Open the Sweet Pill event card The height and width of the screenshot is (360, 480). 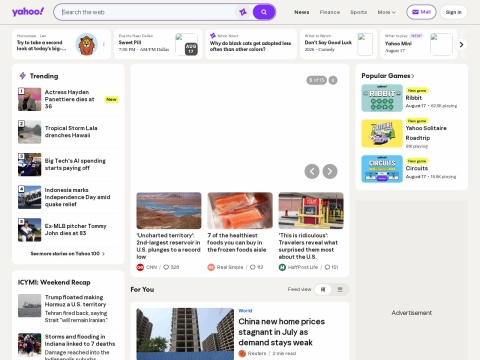(158, 44)
